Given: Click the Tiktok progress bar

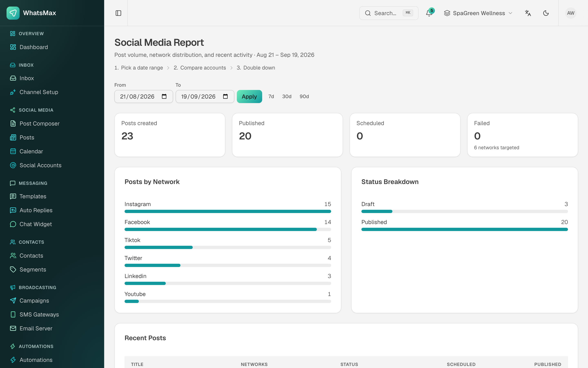Looking at the screenshot, I should tap(228, 247).
